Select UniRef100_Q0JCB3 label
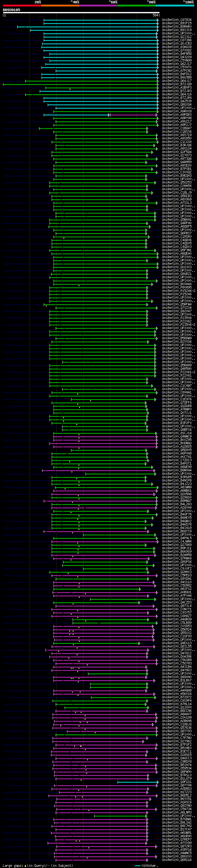 (x=176, y=43)
